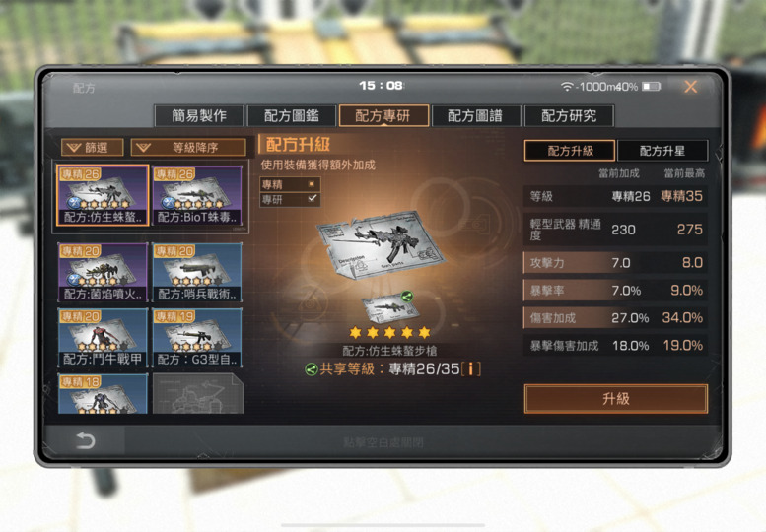Expand the 篩選 filter dropdown
This screenshot has width=766, height=532.
click(92, 148)
